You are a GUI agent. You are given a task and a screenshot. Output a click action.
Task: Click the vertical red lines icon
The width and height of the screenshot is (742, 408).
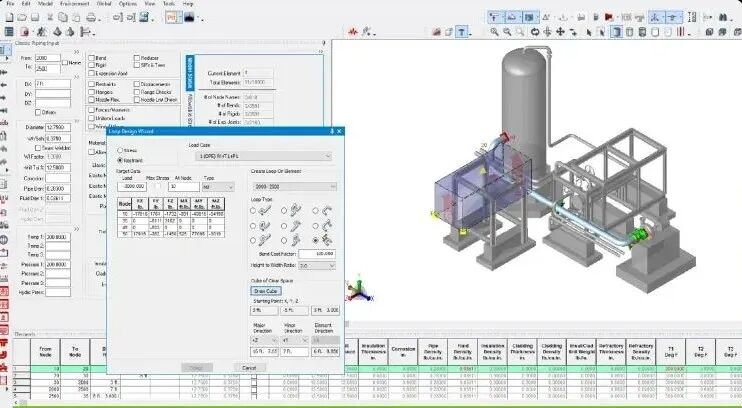pos(680,32)
